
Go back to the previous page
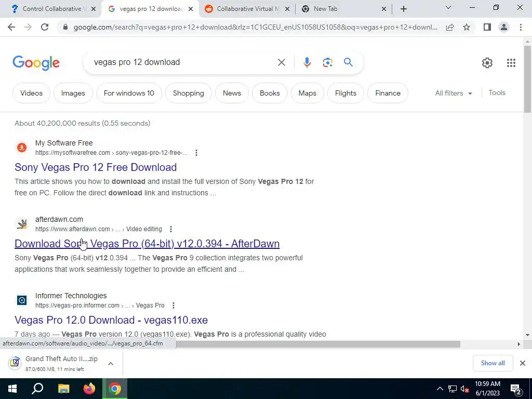[11, 27]
